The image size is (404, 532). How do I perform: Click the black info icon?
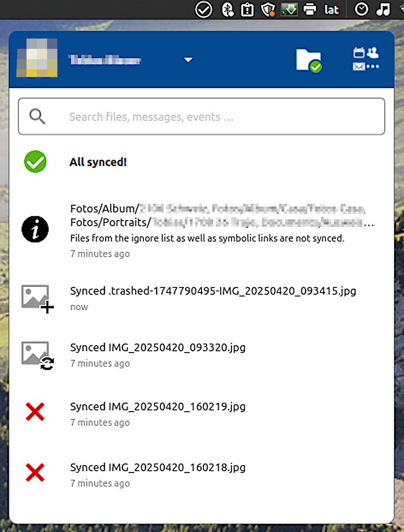35,230
